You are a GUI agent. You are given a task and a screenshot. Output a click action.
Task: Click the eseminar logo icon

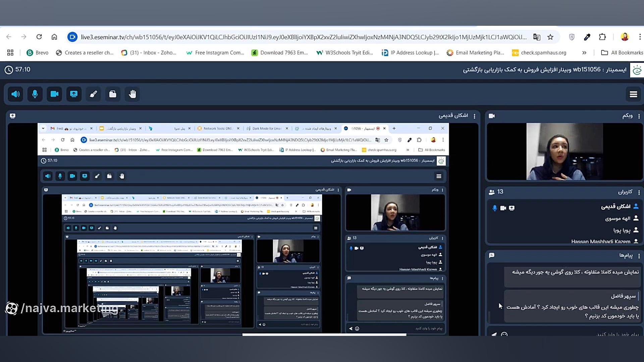pos(637,70)
